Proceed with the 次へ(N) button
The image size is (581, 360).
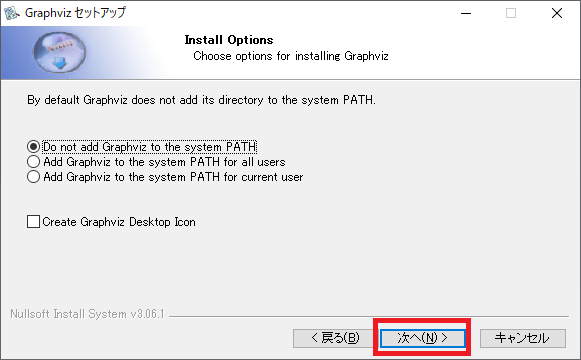(422, 338)
